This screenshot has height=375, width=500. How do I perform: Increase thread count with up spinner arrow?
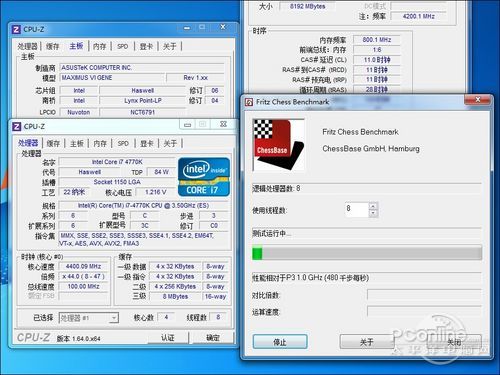point(373,206)
